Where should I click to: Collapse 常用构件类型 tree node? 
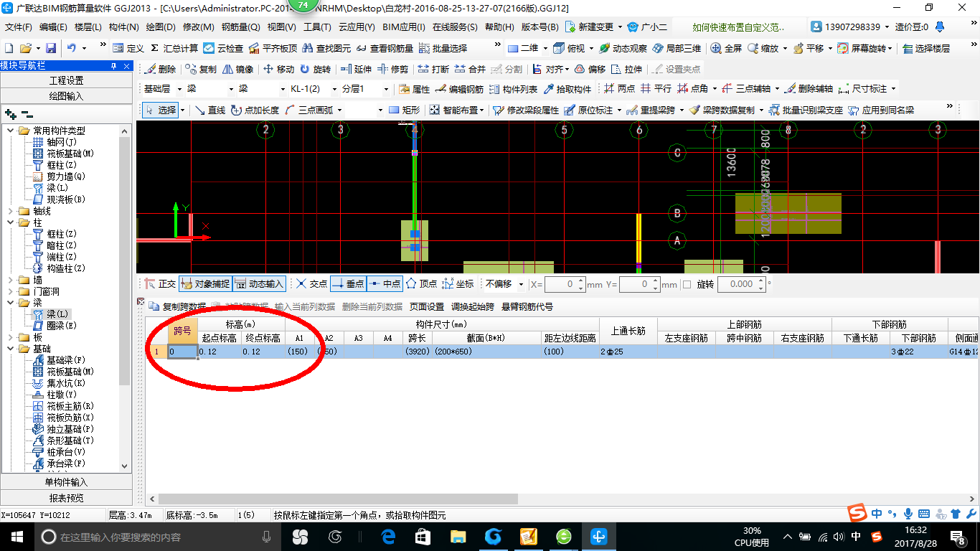pos(10,131)
